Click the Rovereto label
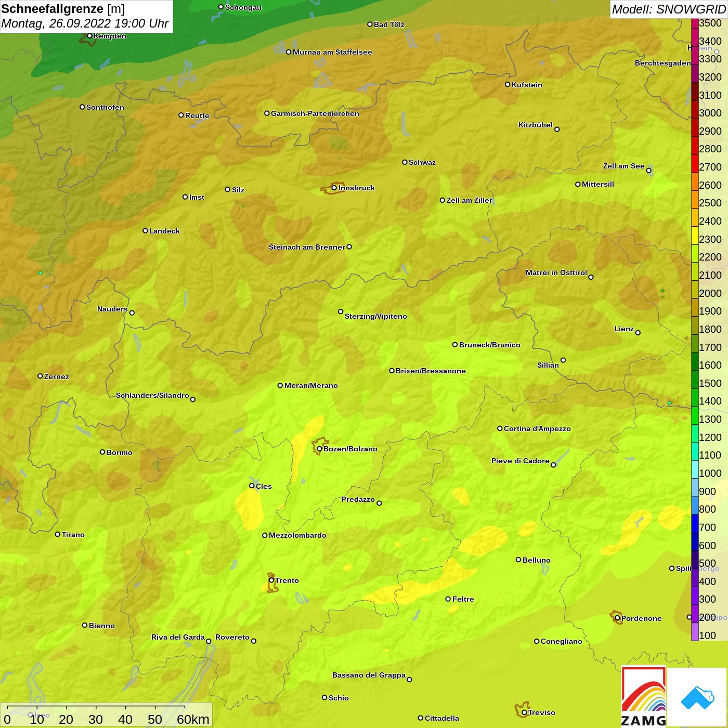The width and height of the screenshot is (728, 728). pos(232,637)
